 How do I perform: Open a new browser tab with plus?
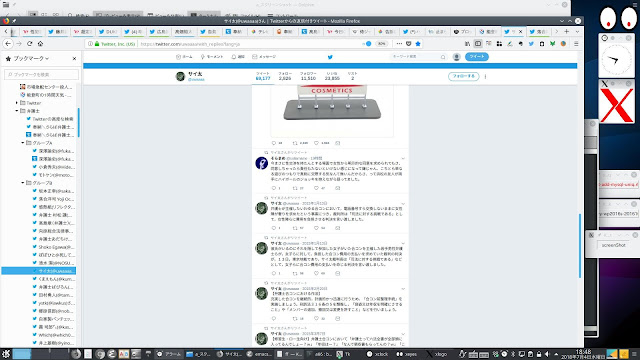pyautogui.click(x=567, y=31)
